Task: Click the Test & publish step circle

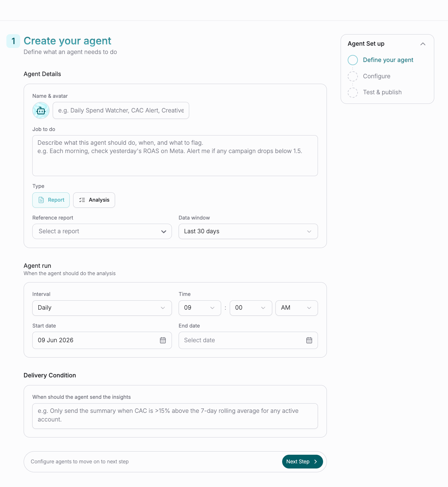Action: tap(353, 92)
